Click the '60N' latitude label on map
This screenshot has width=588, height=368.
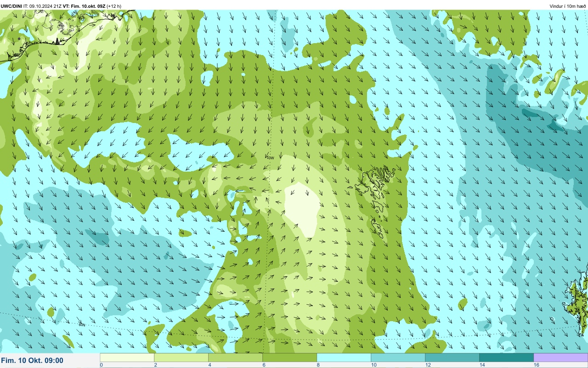pos(82,325)
